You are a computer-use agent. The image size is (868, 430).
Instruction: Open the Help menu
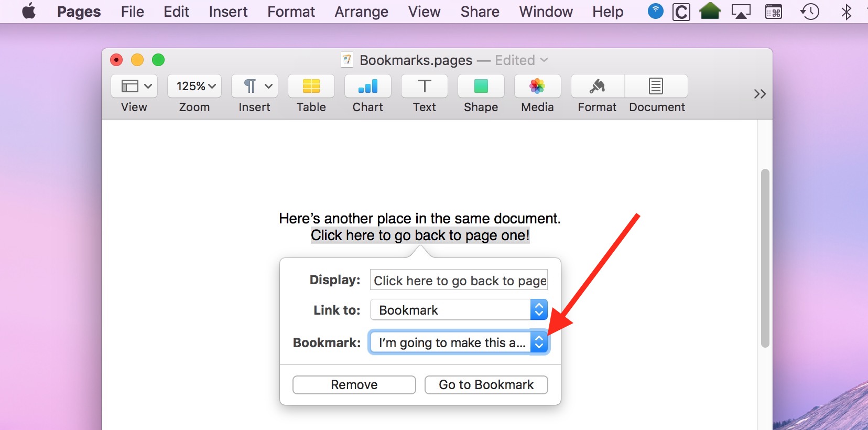pos(608,12)
